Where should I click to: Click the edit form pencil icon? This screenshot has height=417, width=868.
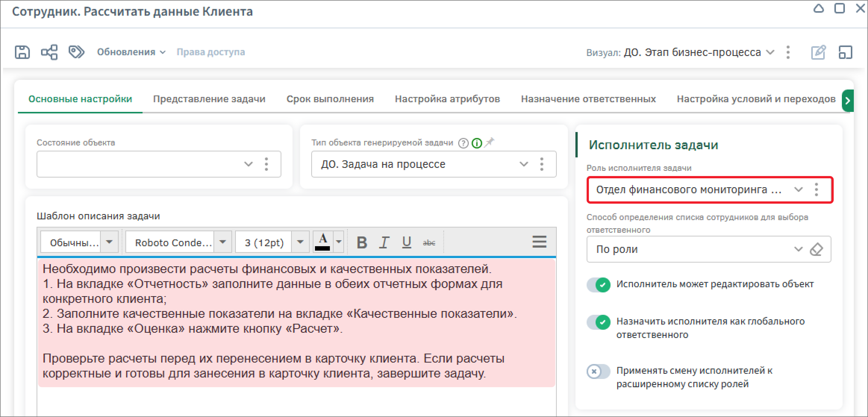click(818, 52)
